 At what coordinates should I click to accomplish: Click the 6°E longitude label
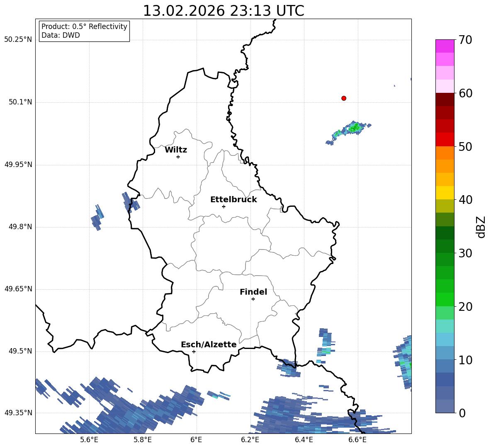point(196,440)
